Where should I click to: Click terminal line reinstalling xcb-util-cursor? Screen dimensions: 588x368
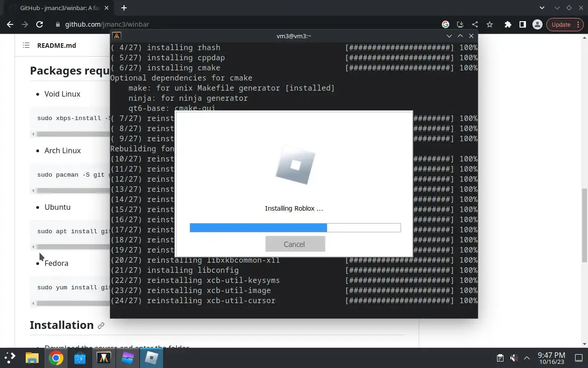point(294,300)
